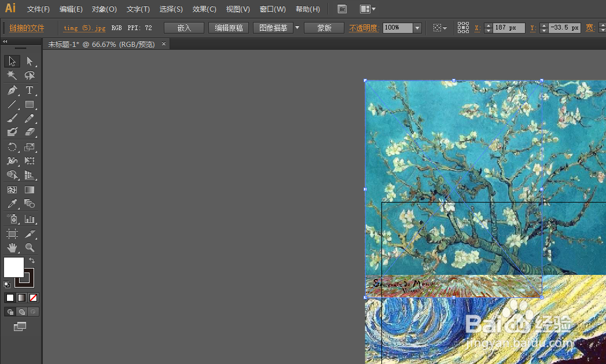Select the Type tool

(30, 90)
